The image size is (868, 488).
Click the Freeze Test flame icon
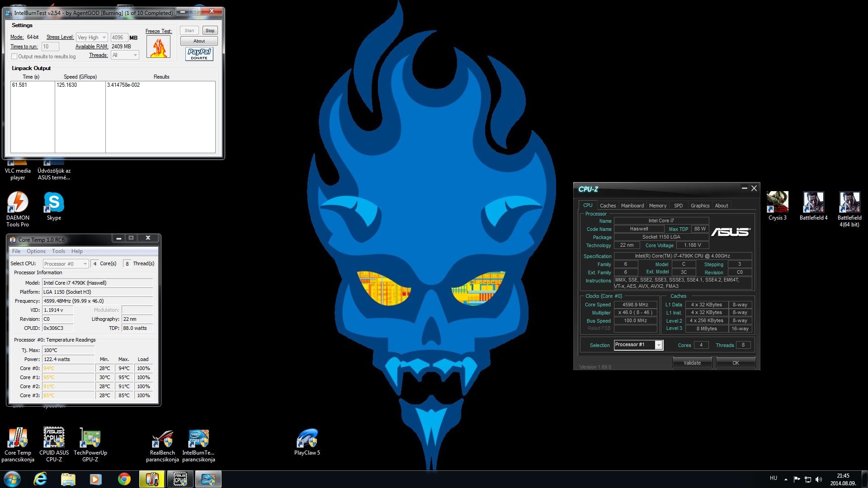(158, 47)
